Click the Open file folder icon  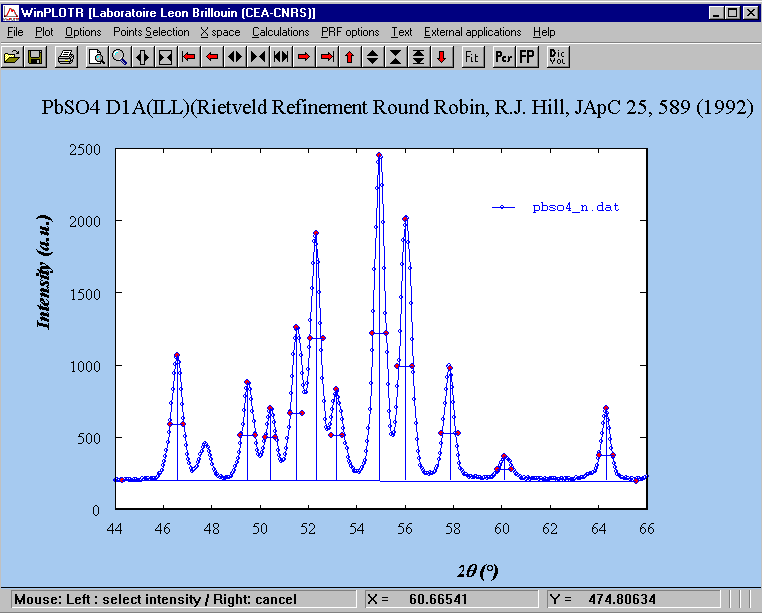(x=12, y=57)
